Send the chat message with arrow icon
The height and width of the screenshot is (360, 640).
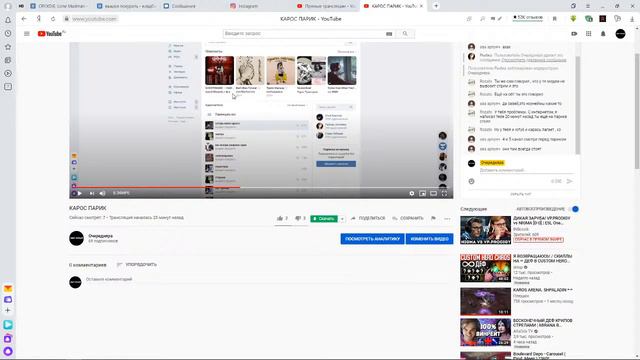point(570,181)
